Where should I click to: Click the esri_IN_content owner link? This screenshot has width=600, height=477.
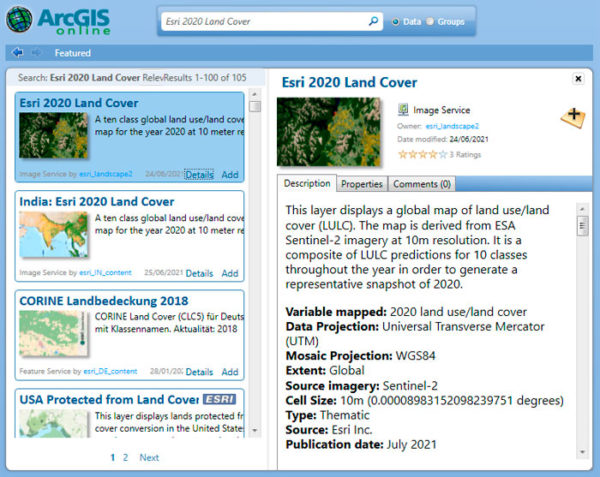point(105,273)
